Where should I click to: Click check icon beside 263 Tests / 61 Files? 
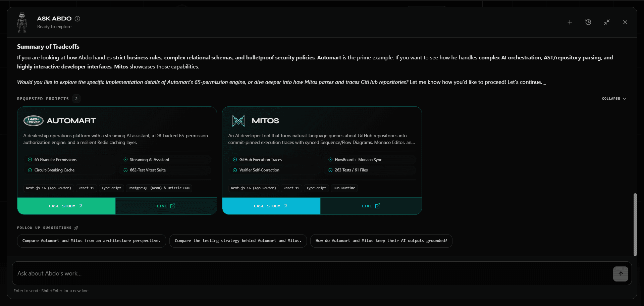pyautogui.click(x=330, y=170)
